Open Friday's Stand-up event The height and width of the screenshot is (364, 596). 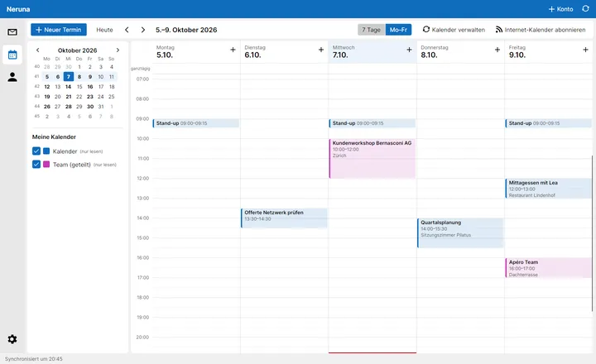[549, 123]
